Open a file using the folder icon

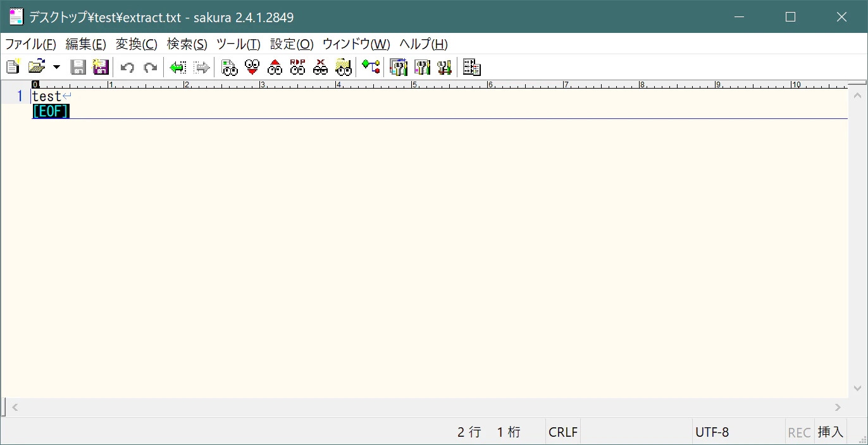click(37, 66)
